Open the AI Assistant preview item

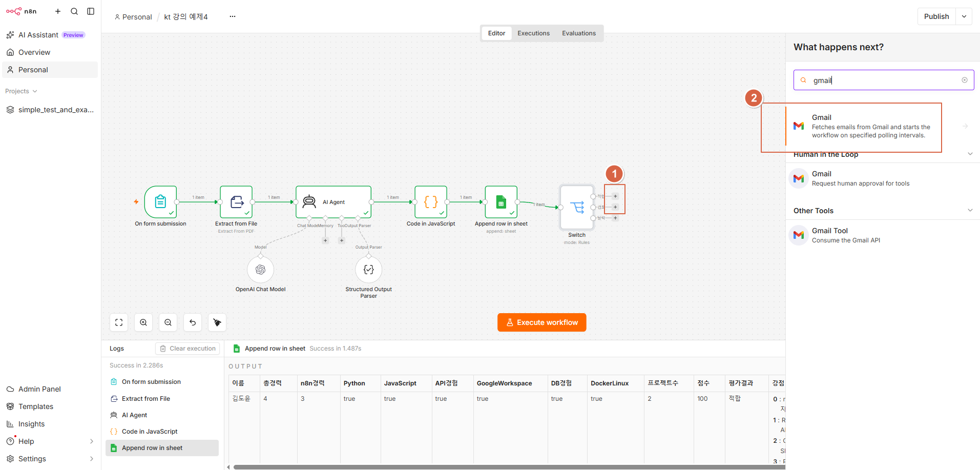pos(50,35)
